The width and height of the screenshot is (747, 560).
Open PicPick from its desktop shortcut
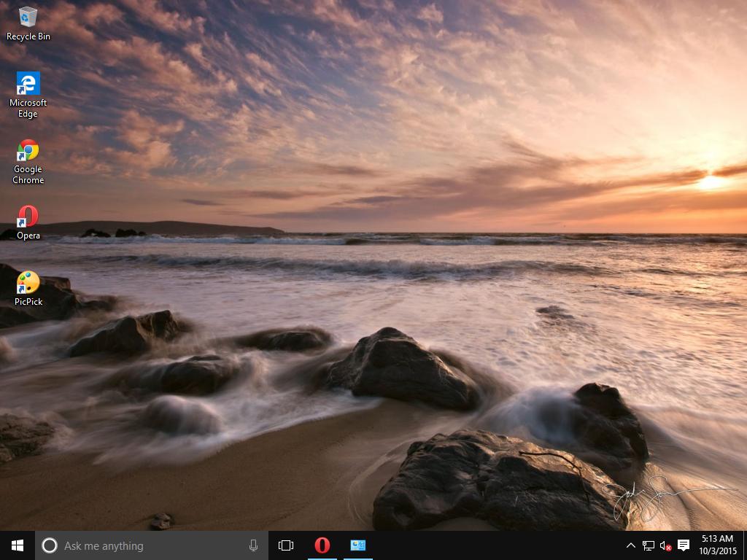(28, 283)
